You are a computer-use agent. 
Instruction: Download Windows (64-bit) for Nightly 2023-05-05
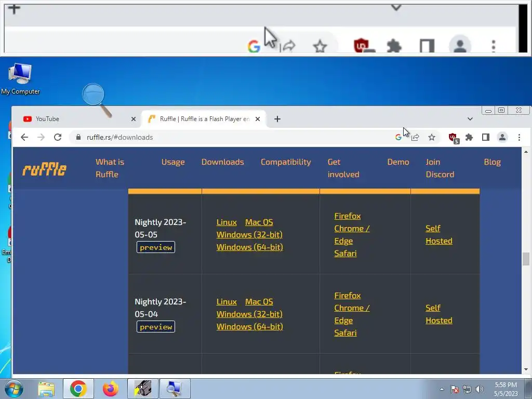click(249, 247)
